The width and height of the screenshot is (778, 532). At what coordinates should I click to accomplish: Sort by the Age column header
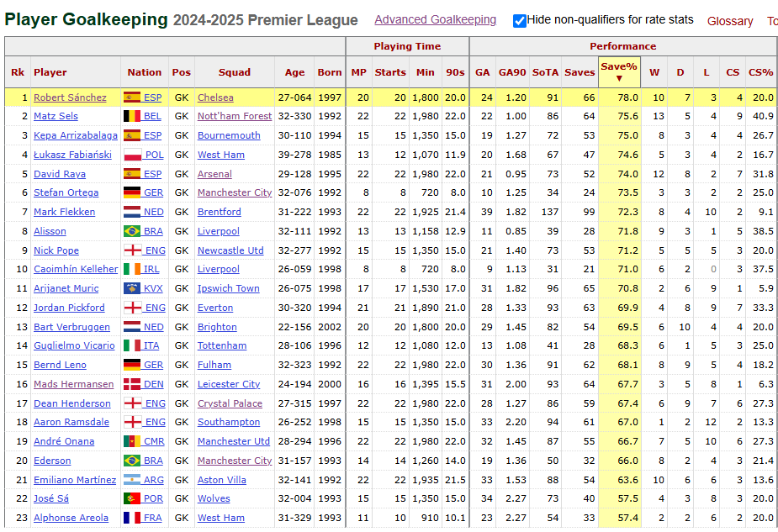[x=294, y=72]
